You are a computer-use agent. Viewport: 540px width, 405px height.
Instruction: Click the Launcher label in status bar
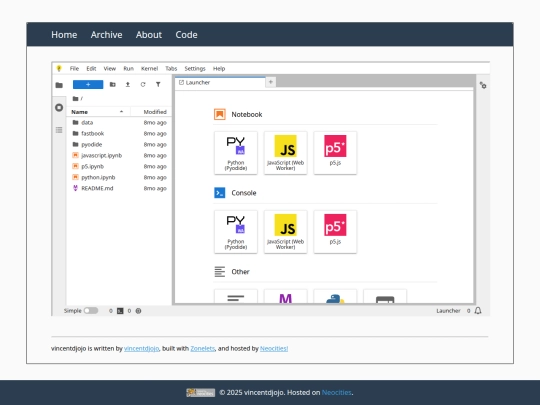(448, 311)
